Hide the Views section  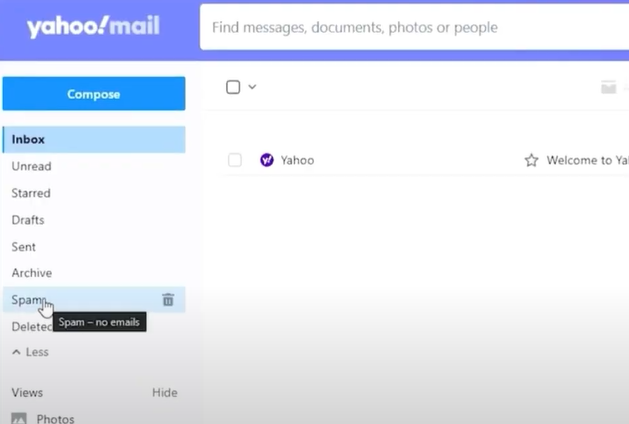point(164,392)
